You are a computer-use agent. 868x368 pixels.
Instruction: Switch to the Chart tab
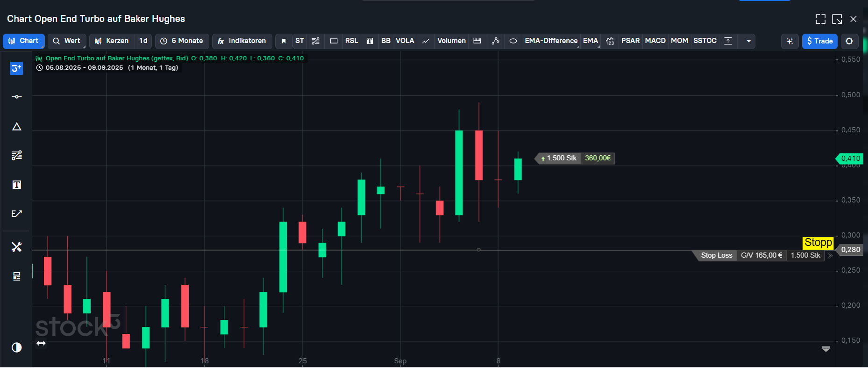click(x=24, y=41)
